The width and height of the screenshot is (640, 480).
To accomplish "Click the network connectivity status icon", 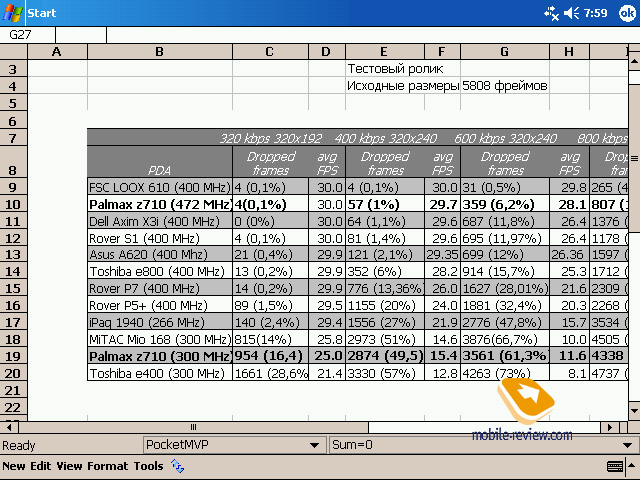I will (x=551, y=12).
